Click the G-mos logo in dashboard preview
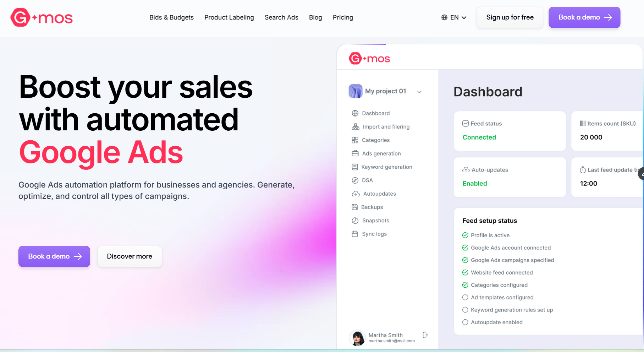The width and height of the screenshot is (644, 352). 369,58
